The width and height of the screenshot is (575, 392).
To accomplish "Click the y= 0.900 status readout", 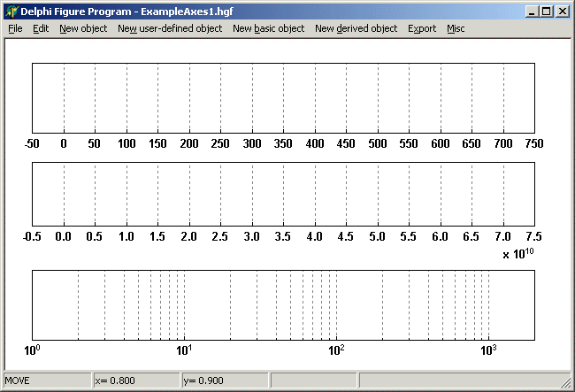I will (226, 380).
